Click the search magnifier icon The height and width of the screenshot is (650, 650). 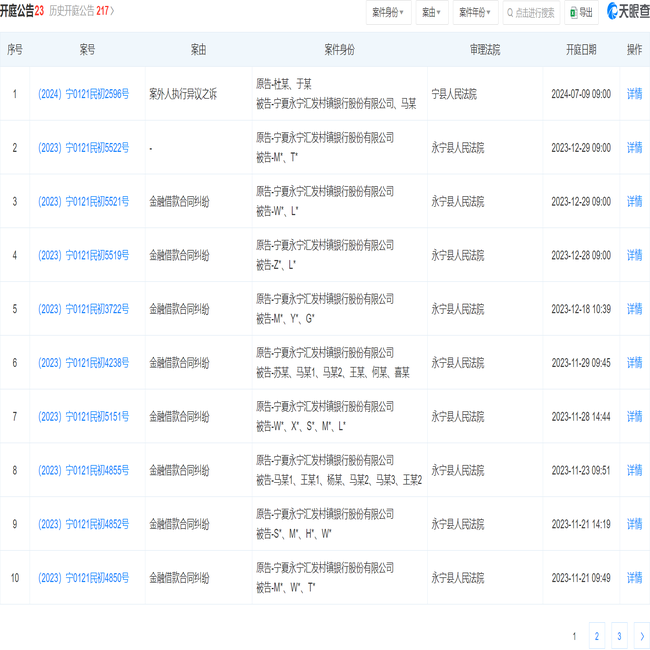pyautogui.click(x=510, y=13)
